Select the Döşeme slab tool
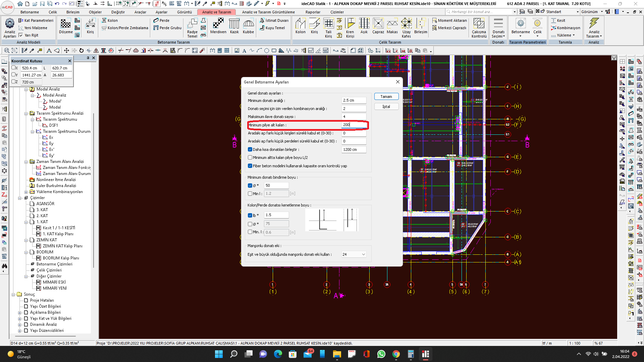Screen dimensions: 644x362 click(x=66, y=26)
